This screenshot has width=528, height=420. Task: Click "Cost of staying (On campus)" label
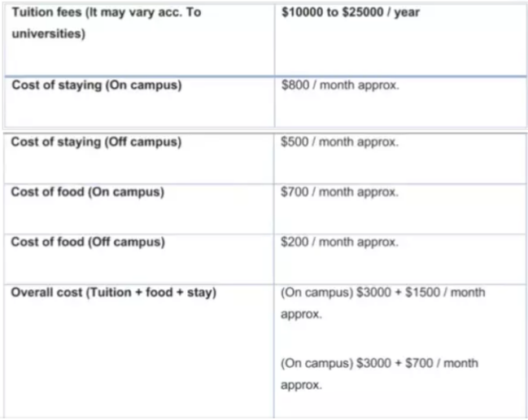[94, 85]
